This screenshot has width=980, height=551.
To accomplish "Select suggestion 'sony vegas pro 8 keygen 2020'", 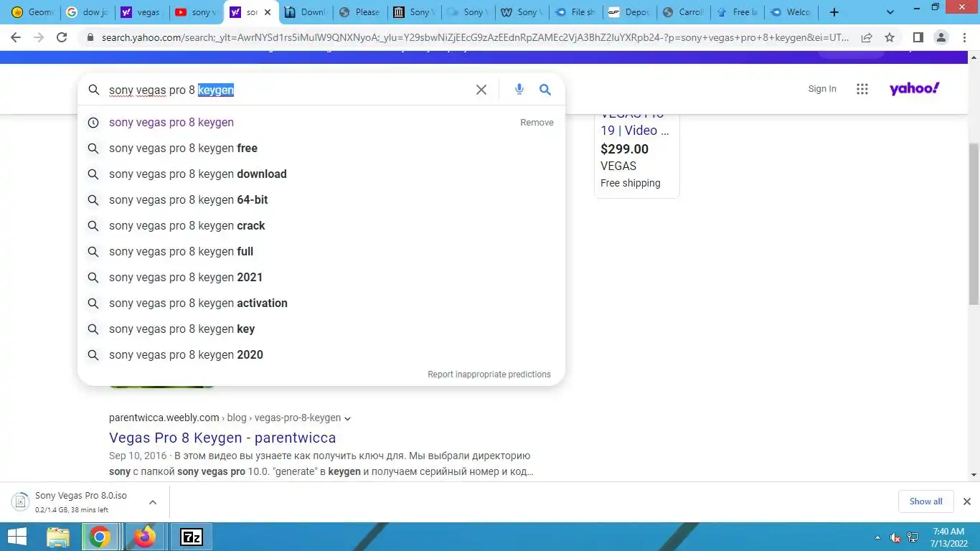I will point(321,355).
